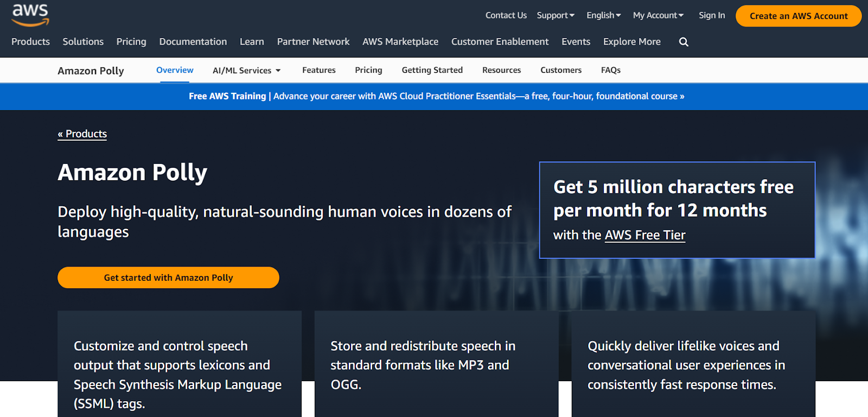Screen dimensions: 868x417
Task: Open the Resources tab
Action: (x=501, y=70)
